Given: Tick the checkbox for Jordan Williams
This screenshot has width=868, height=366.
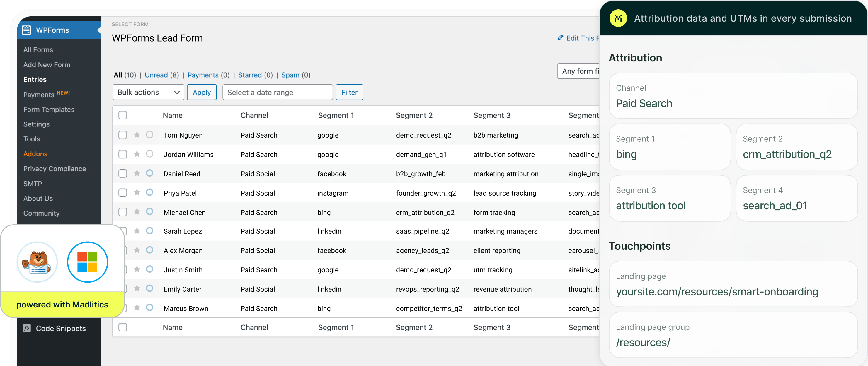Looking at the screenshot, I should point(123,154).
